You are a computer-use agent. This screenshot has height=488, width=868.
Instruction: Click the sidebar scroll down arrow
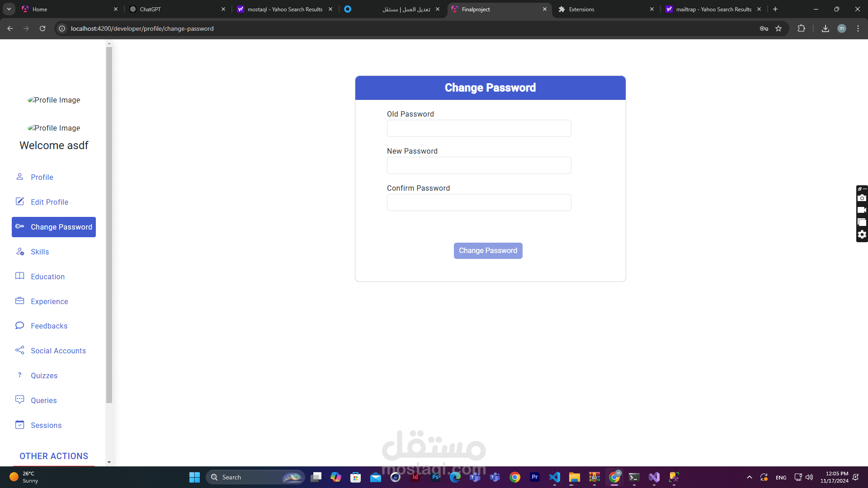tap(109, 462)
